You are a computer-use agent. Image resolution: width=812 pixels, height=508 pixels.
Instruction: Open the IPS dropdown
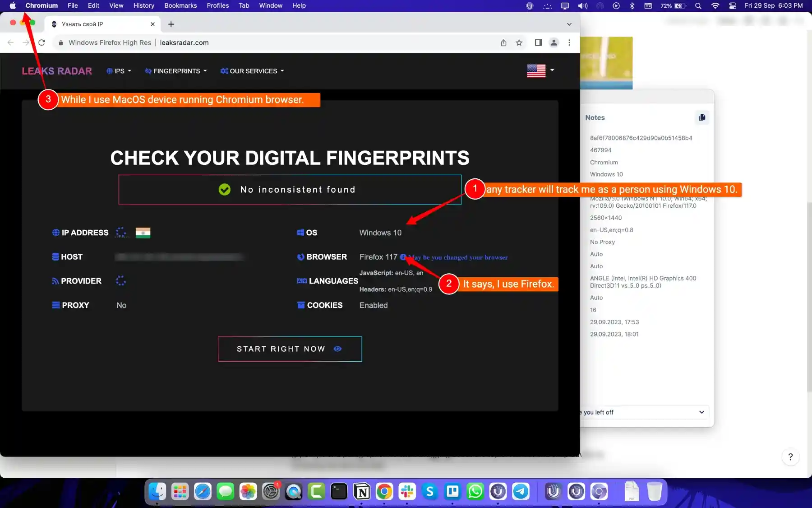(x=119, y=71)
